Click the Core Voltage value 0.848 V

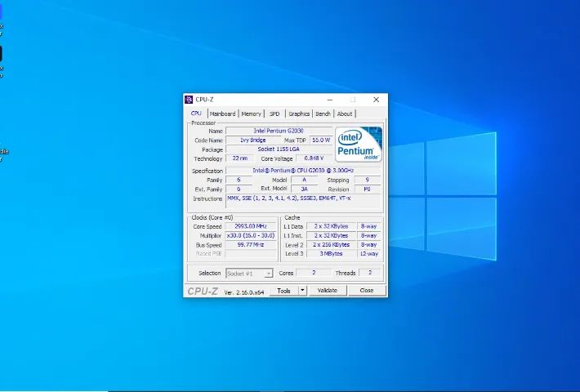[x=314, y=158]
